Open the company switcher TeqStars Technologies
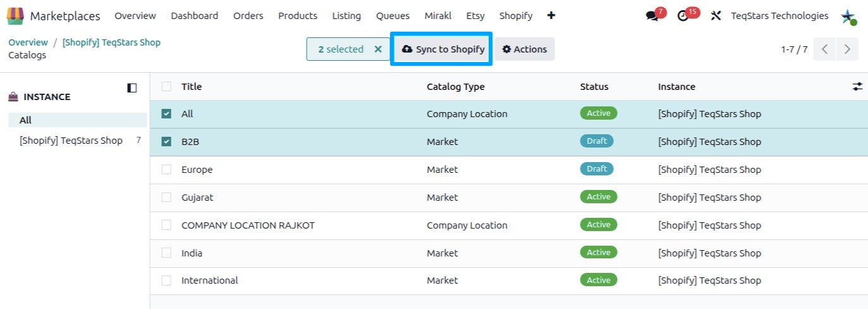Screen dimensions: 868x309 pos(779,16)
